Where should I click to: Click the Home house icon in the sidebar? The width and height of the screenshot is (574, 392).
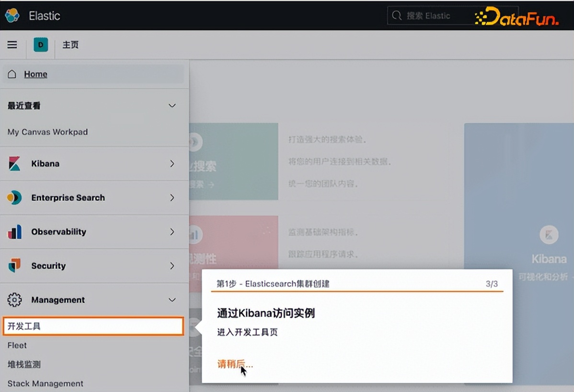click(x=12, y=74)
